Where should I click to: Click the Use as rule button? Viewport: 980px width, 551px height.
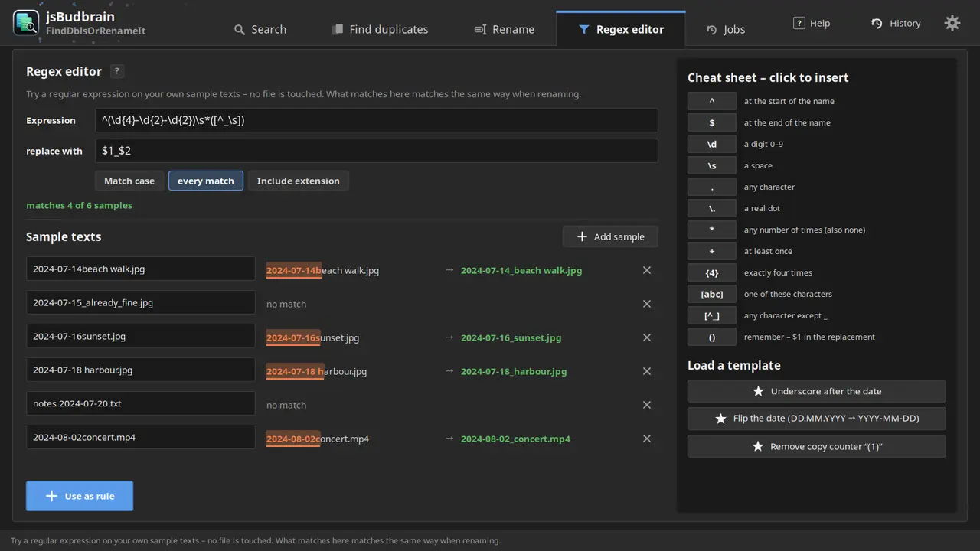[x=80, y=496]
